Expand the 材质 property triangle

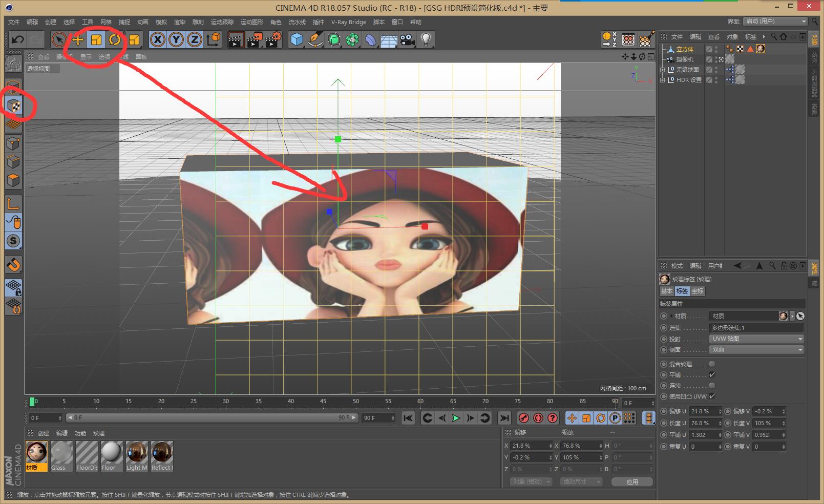click(671, 316)
